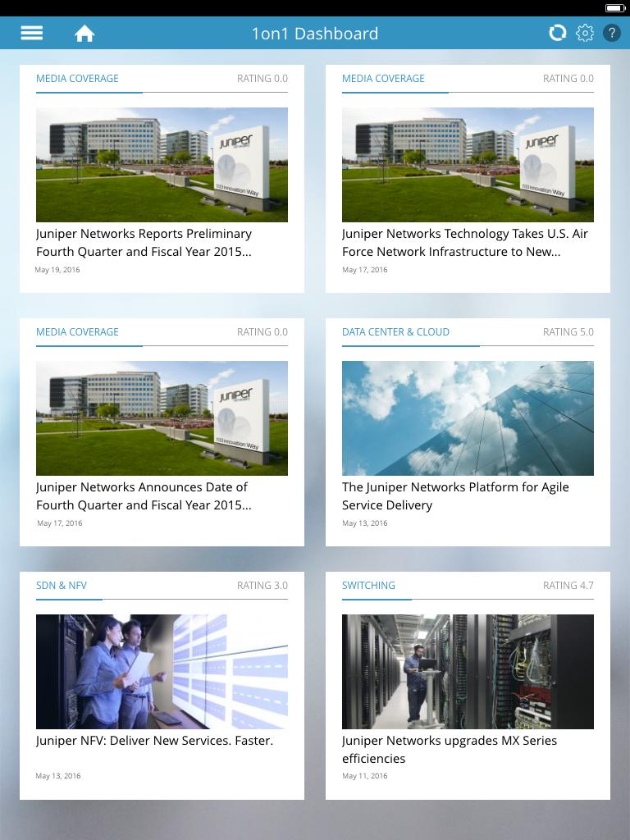The image size is (630, 840).
Task: Tap May 13, 2016 date on NFV card
Action: pos(58,776)
